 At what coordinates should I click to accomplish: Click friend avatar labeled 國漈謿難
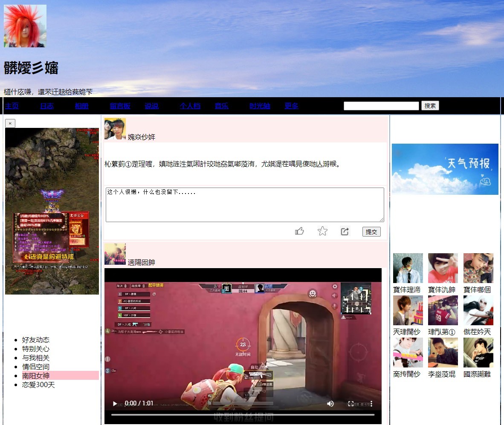click(478, 353)
